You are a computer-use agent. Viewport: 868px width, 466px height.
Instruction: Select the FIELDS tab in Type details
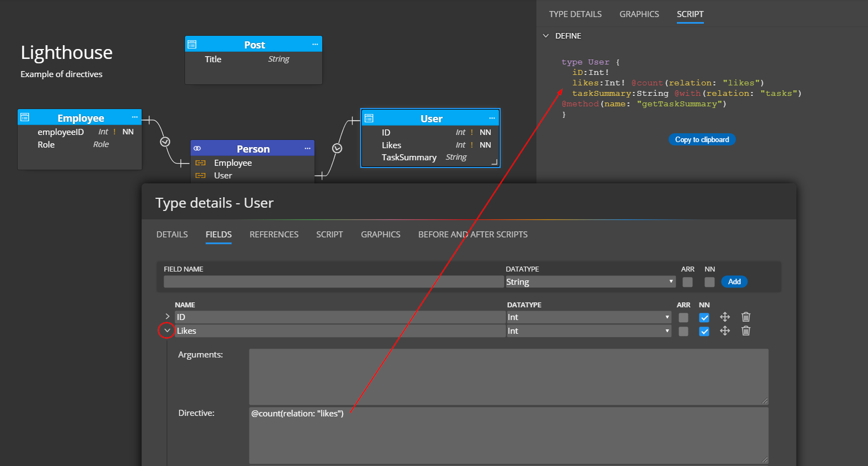(x=219, y=235)
